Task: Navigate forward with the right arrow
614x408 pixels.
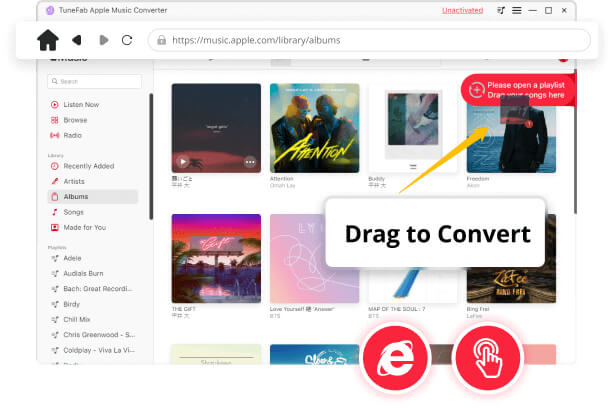Action: (103, 40)
